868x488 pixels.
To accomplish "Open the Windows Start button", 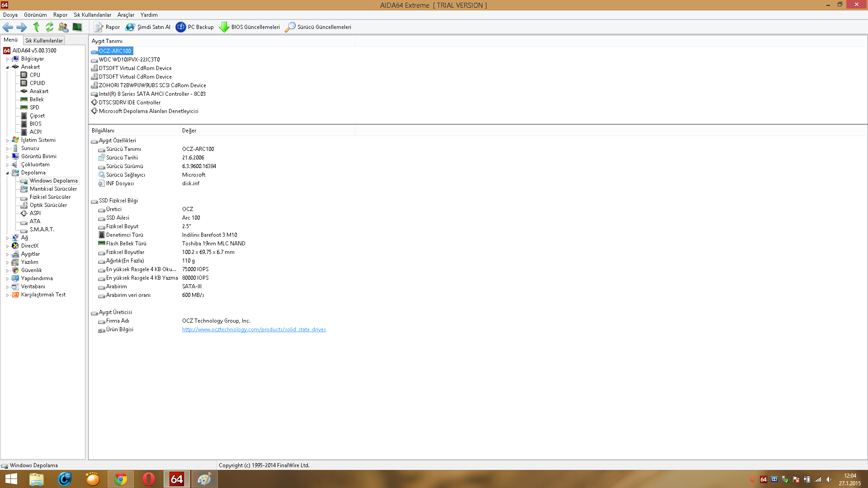I will [11, 479].
